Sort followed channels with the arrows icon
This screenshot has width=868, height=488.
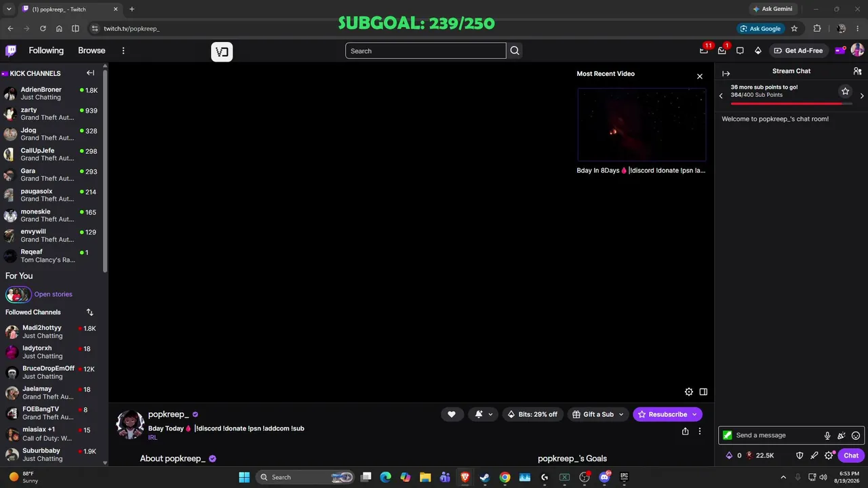pos(90,312)
